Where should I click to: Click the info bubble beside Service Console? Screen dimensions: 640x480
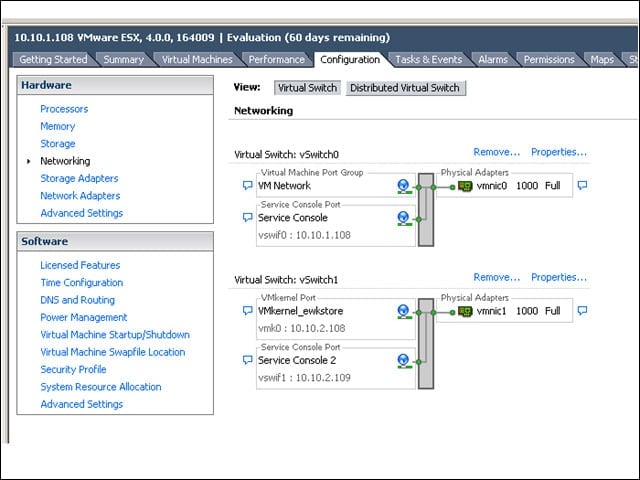tap(247, 218)
